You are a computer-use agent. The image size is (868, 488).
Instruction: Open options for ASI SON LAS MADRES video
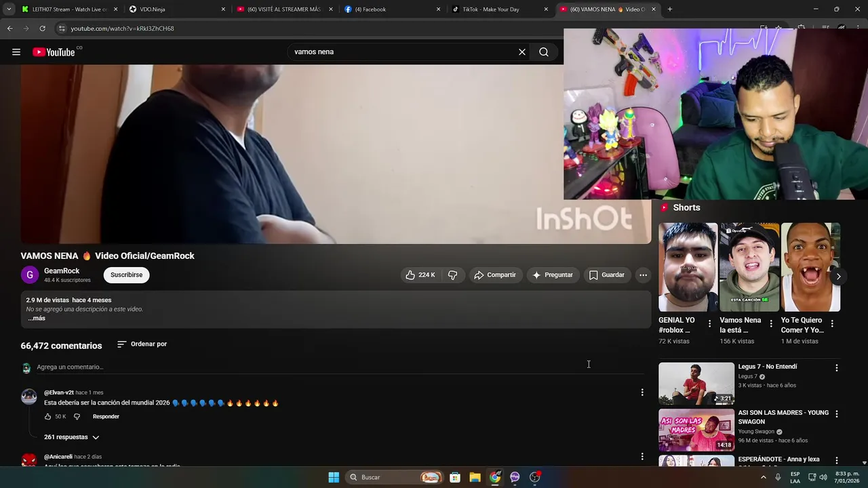[836, 413]
